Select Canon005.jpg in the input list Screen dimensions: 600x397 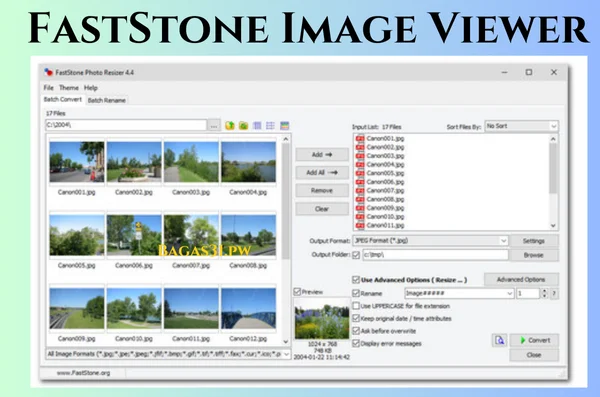[x=385, y=173]
